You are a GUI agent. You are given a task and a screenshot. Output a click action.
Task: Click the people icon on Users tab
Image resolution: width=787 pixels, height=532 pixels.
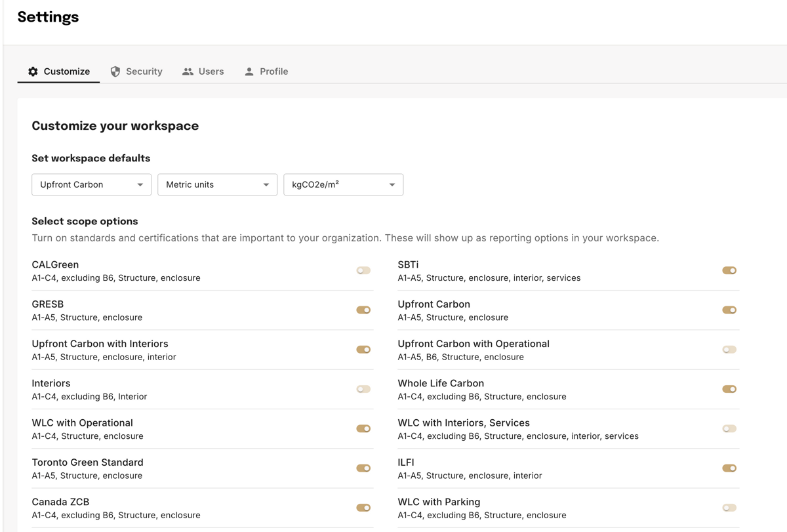188,72
